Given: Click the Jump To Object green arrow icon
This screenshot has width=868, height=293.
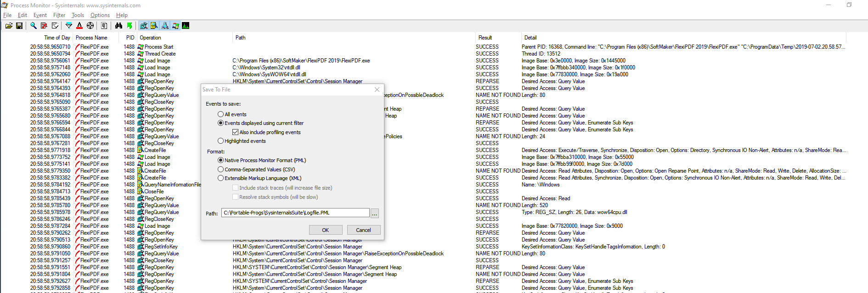Looking at the screenshot, I should [x=130, y=26].
